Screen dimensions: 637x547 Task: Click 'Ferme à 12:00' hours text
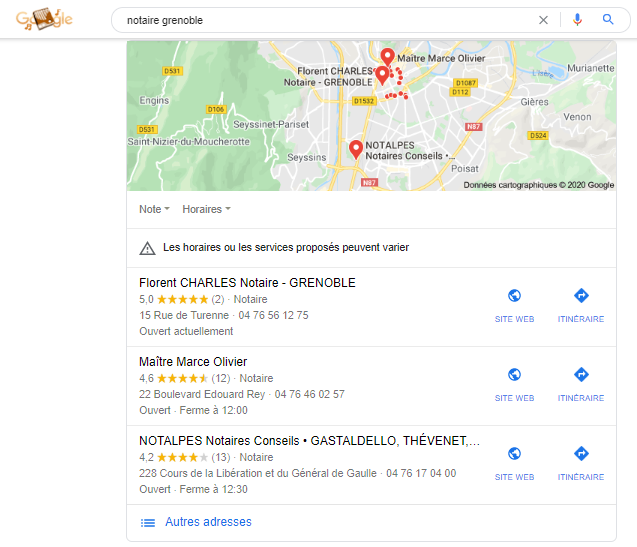pos(213,410)
